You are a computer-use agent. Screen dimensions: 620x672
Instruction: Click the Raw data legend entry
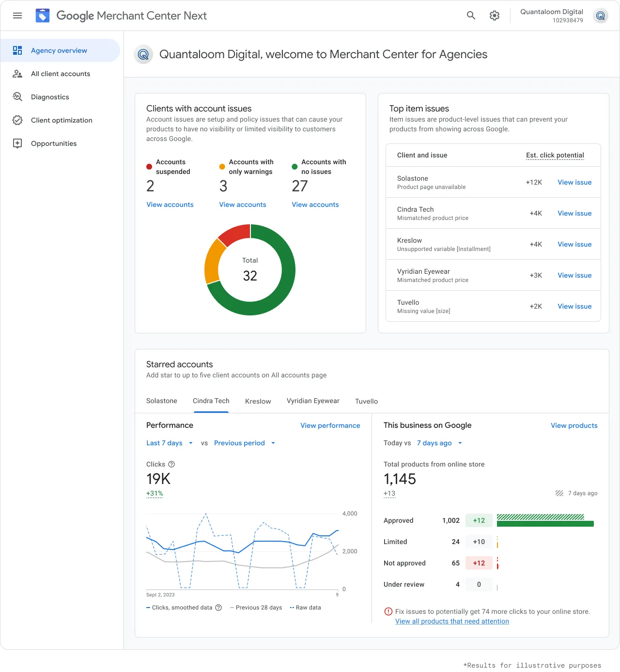click(x=305, y=608)
